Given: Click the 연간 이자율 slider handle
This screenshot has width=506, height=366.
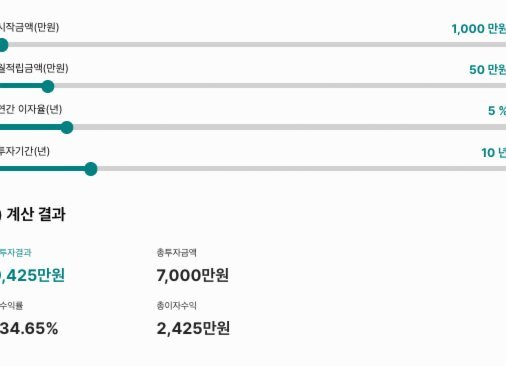Looking at the screenshot, I should click(x=67, y=127).
